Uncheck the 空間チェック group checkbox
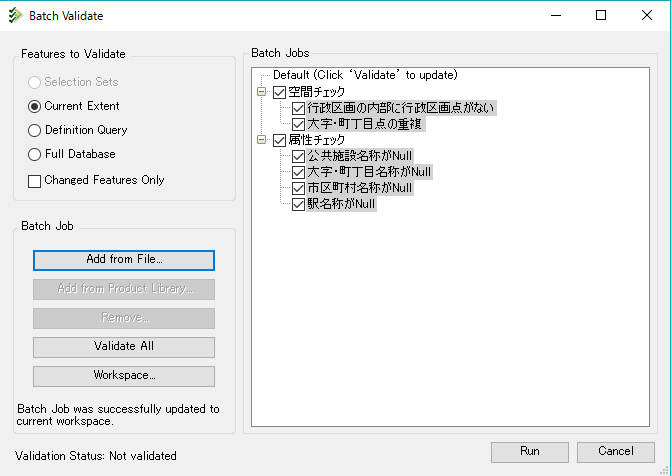The image size is (671, 476). 279,92
